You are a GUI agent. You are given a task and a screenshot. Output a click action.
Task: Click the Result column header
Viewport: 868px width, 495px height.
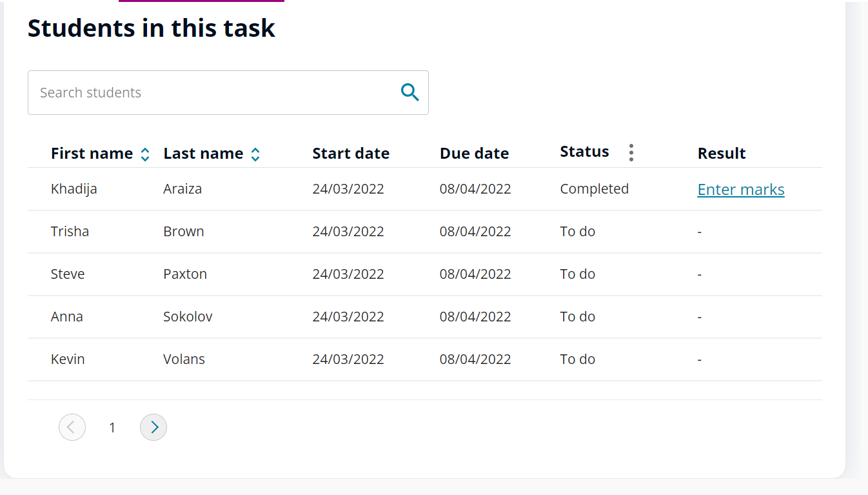pyautogui.click(x=722, y=153)
